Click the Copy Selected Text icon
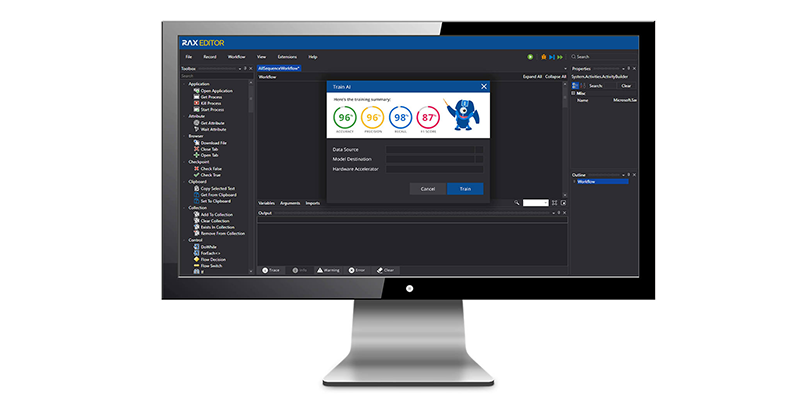 click(x=196, y=188)
